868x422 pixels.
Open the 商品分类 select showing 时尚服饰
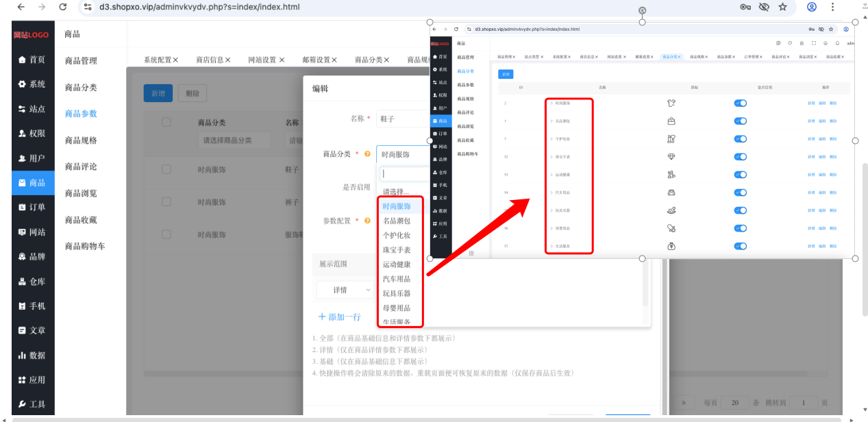click(x=403, y=155)
